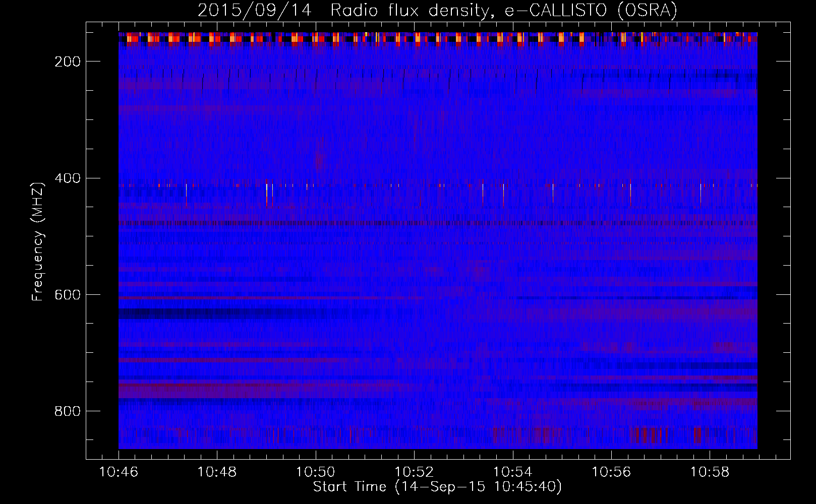Click the 200 frequency tick label

coord(68,61)
